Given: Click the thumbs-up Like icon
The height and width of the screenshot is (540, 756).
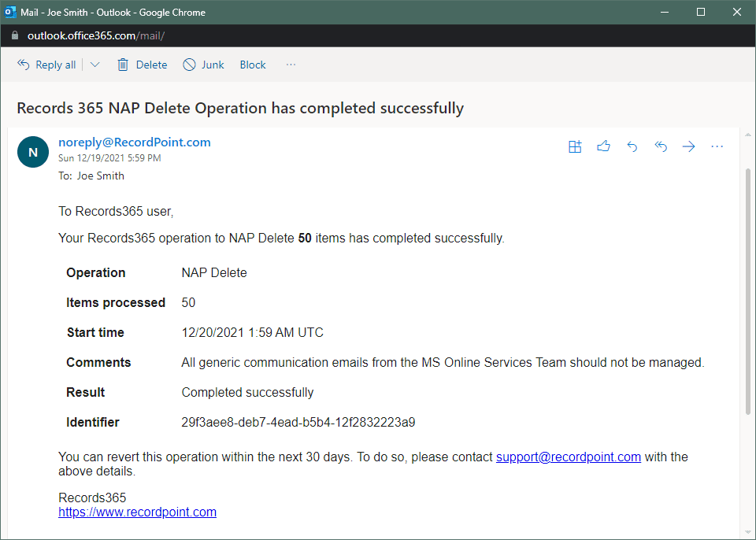Looking at the screenshot, I should [603, 146].
